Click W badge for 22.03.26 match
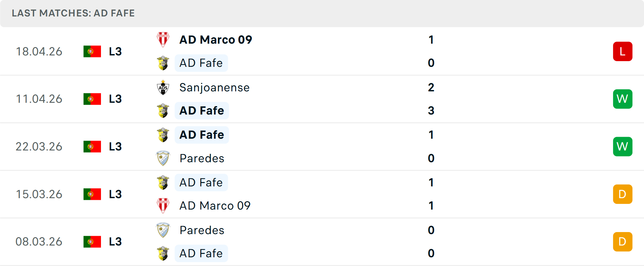 click(623, 146)
